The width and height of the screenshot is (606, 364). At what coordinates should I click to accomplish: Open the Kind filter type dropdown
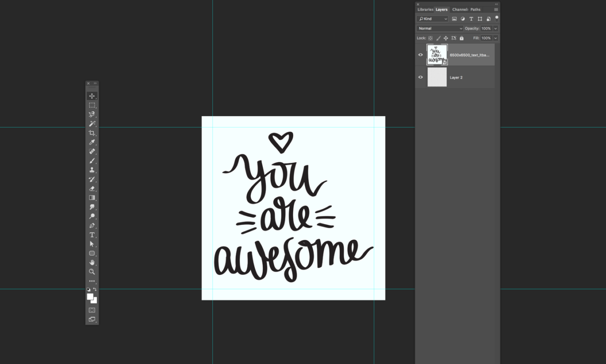432,19
